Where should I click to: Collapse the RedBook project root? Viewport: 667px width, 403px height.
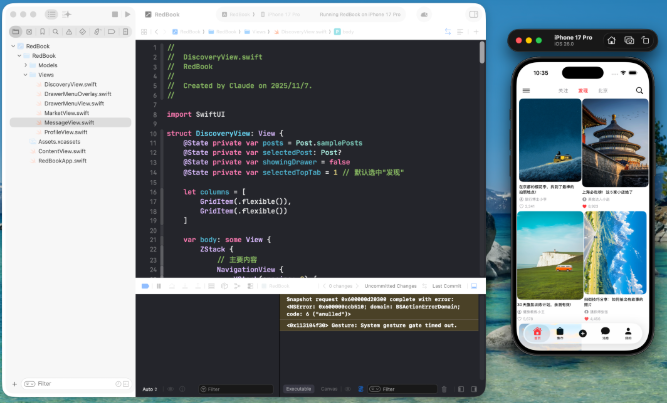(x=13, y=46)
